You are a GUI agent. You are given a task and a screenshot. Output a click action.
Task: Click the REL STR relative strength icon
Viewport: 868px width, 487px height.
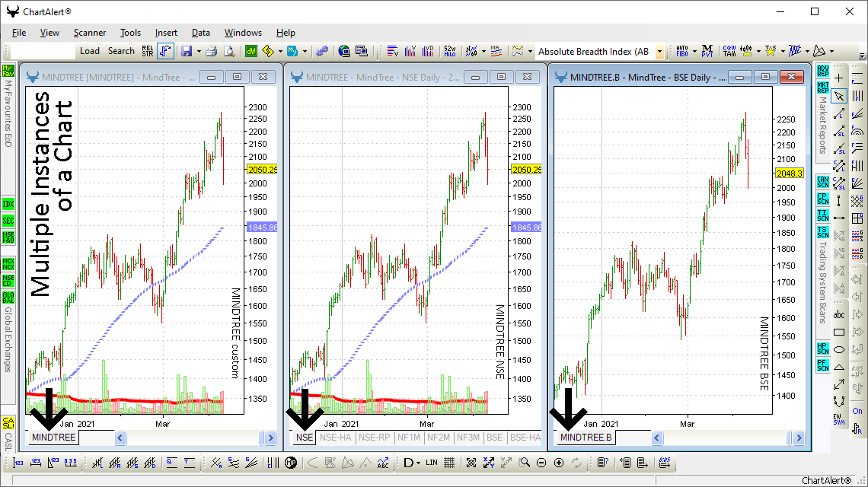click(x=147, y=51)
